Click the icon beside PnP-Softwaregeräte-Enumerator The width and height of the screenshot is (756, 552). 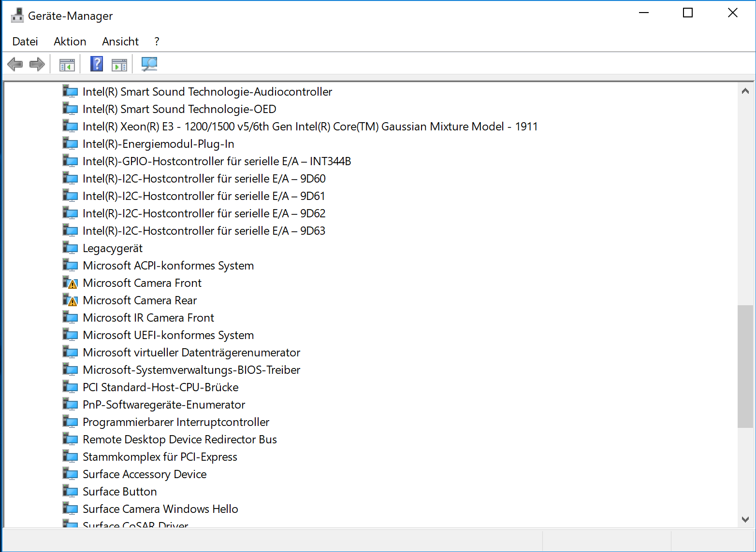pyautogui.click(x=70, y=404)
